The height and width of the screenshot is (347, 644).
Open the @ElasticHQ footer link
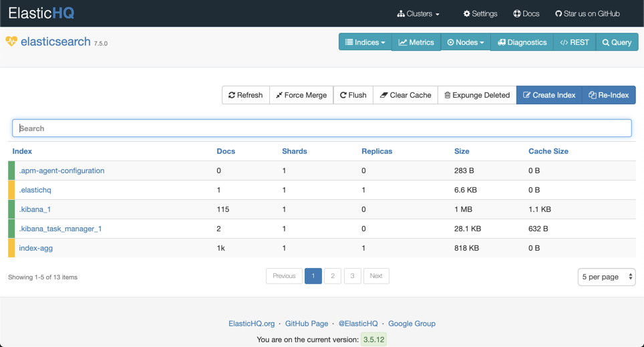point(358,324)
